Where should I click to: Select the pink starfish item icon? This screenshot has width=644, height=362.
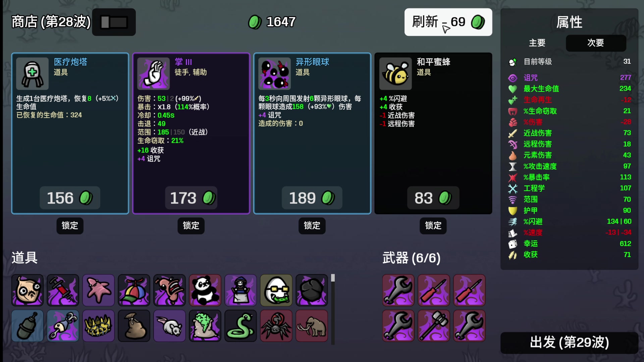98,290
